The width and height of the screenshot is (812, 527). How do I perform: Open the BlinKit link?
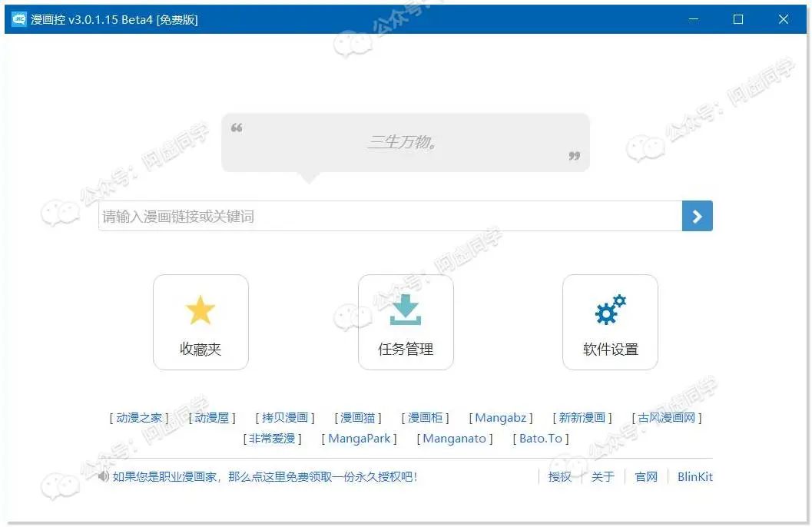coord(695,477)
